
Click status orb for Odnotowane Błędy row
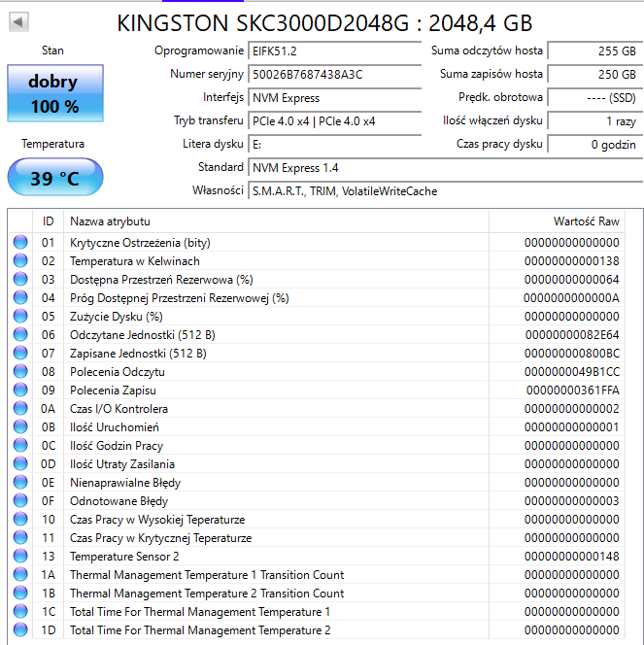pos(20,500)
